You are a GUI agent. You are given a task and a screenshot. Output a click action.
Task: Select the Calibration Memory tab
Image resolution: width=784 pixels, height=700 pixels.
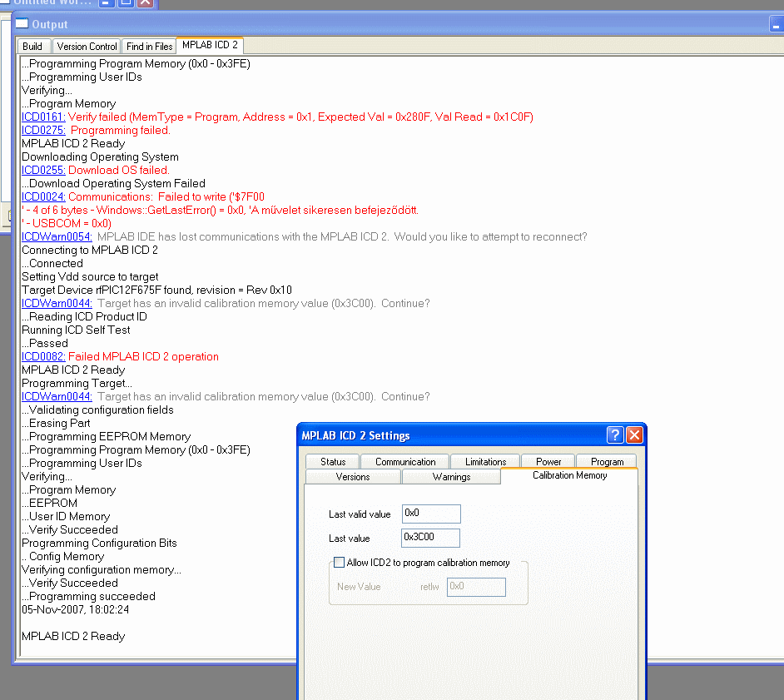569,475
